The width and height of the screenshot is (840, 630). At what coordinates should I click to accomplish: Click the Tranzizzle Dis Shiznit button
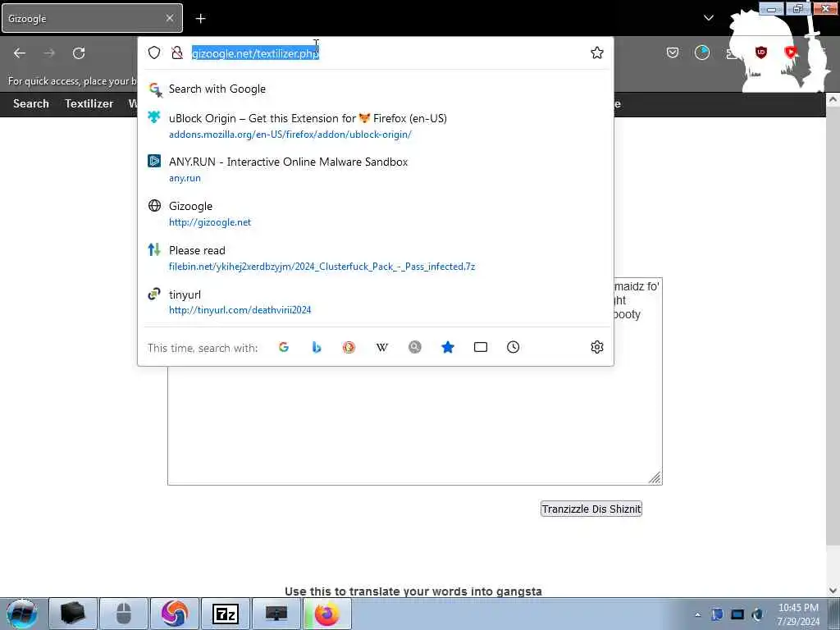click(591, 509)
